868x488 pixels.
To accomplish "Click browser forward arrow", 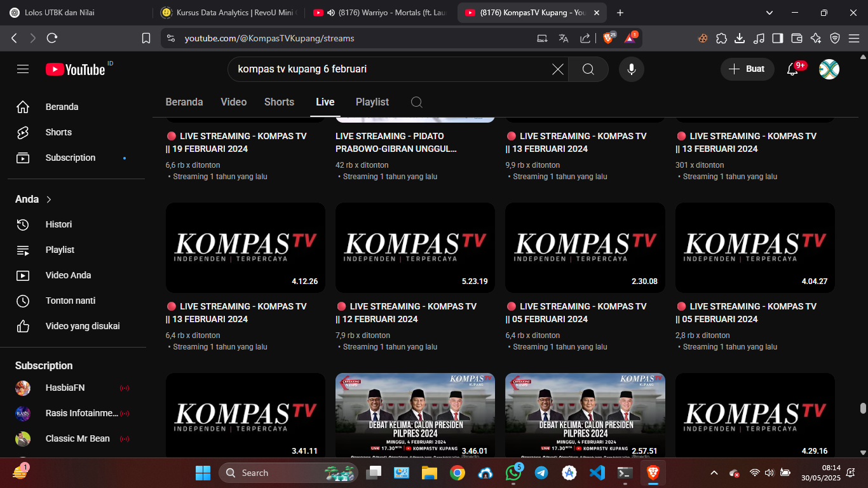I will (x=33, y=38).
